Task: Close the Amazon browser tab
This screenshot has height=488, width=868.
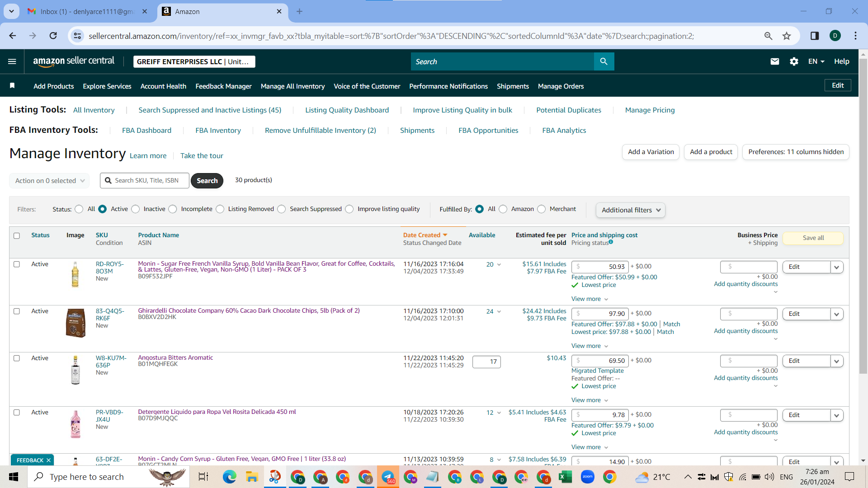Action: (279, 11)
